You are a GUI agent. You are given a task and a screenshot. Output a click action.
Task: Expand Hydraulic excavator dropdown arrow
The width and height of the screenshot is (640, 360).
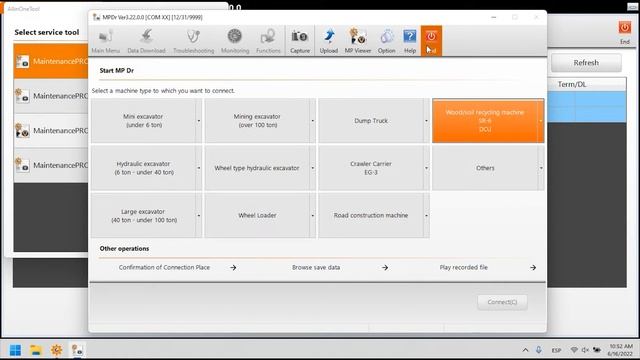[x=199, y=168]
